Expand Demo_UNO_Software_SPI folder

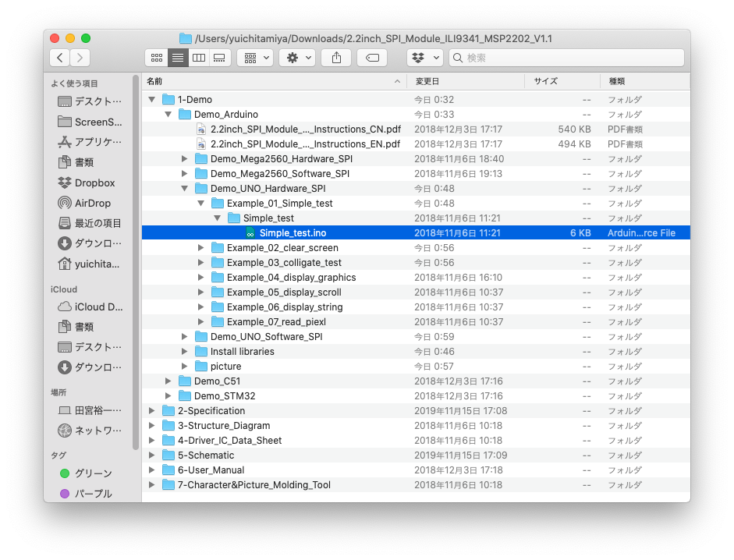[x=184, y=337]
